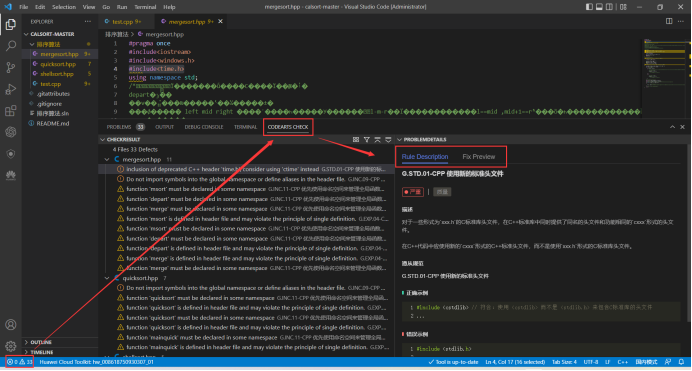Open the Accounts icon in activity bar
This screenshot has width=692, height=371.
point(11,325)
